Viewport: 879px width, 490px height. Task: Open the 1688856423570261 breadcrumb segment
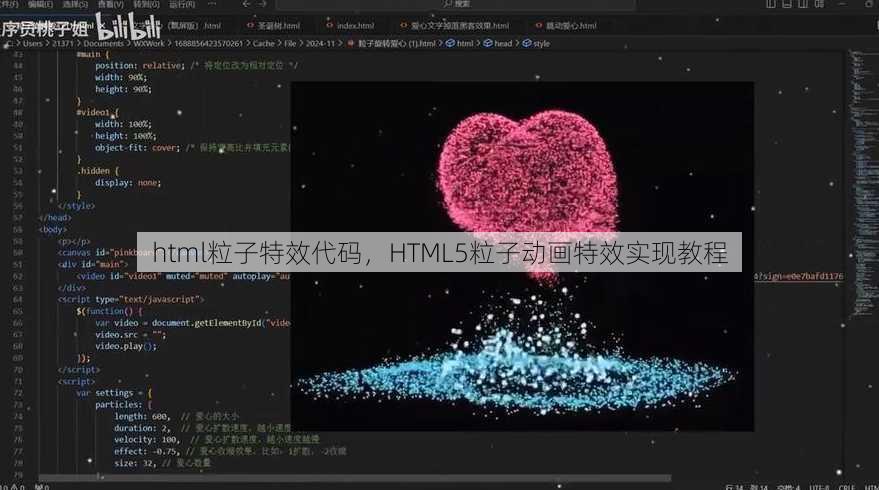pos(208,43)
